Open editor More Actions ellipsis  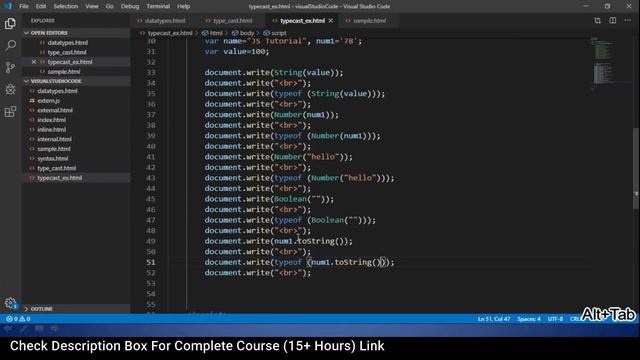pyautogui.click(x=628, y=20)
